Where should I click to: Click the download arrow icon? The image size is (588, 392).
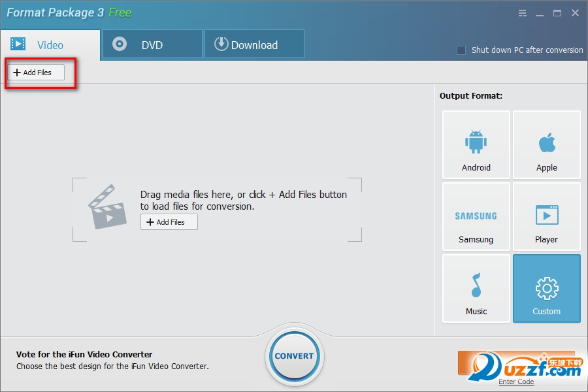[221, 44]
